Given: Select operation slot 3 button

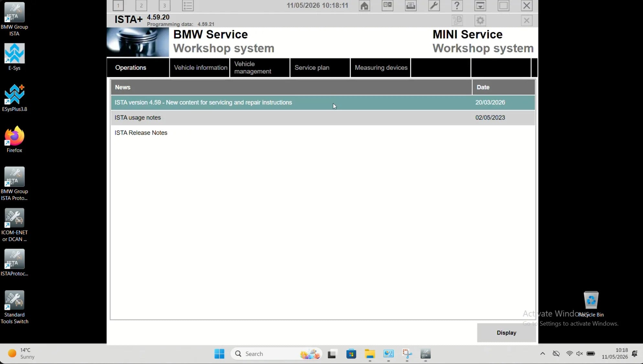Looking at the screenshot, I should coord(164,5).
